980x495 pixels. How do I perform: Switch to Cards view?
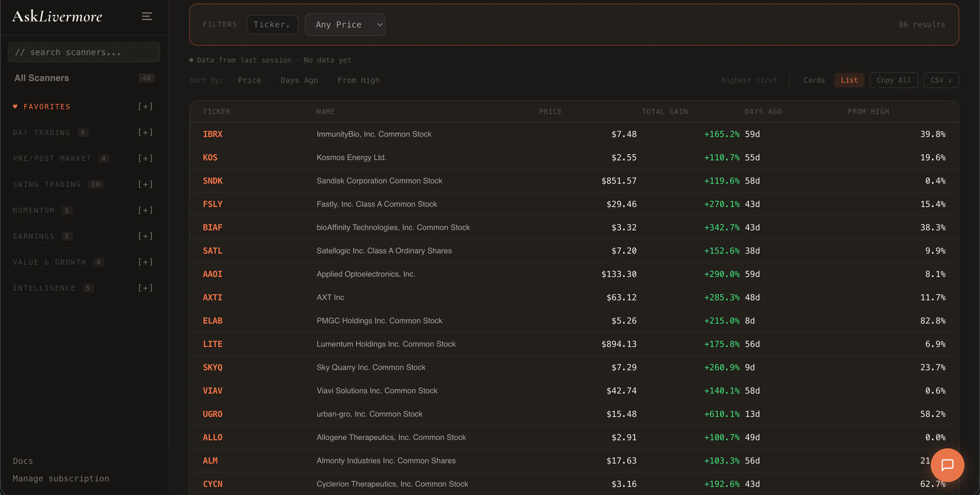click(x=814, y=80)
